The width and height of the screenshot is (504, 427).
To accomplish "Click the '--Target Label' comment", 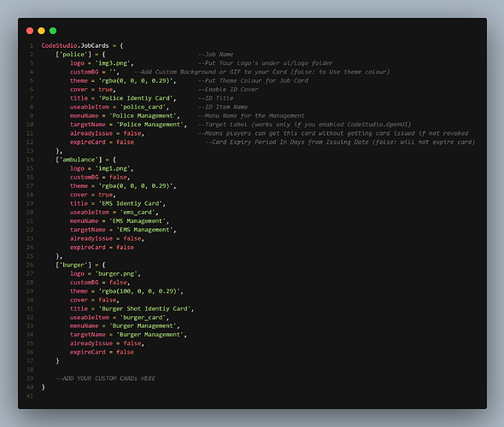I will 305,125.
